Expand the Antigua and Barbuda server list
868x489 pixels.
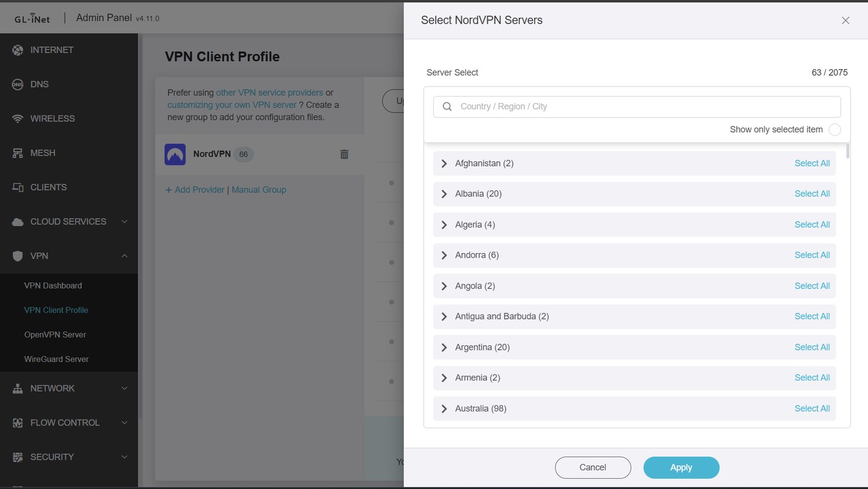click(x=444, y=317)
